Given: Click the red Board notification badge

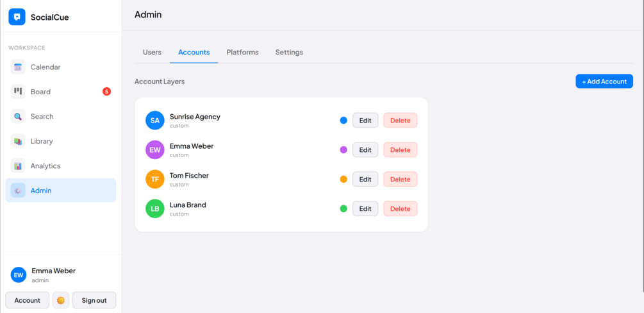Looking at the screenshot, I should coord(106,91).
